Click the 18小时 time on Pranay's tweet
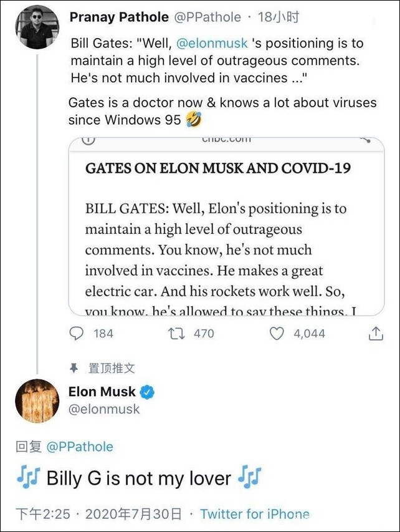The width and height of the screenshot is (400, 532). (278, 17)
